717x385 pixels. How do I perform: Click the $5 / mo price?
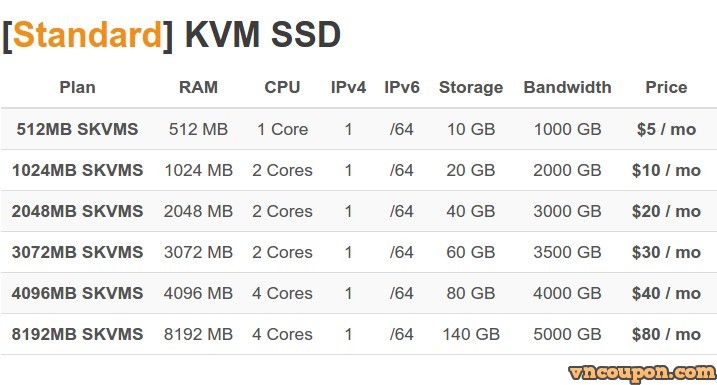point(666,129)
